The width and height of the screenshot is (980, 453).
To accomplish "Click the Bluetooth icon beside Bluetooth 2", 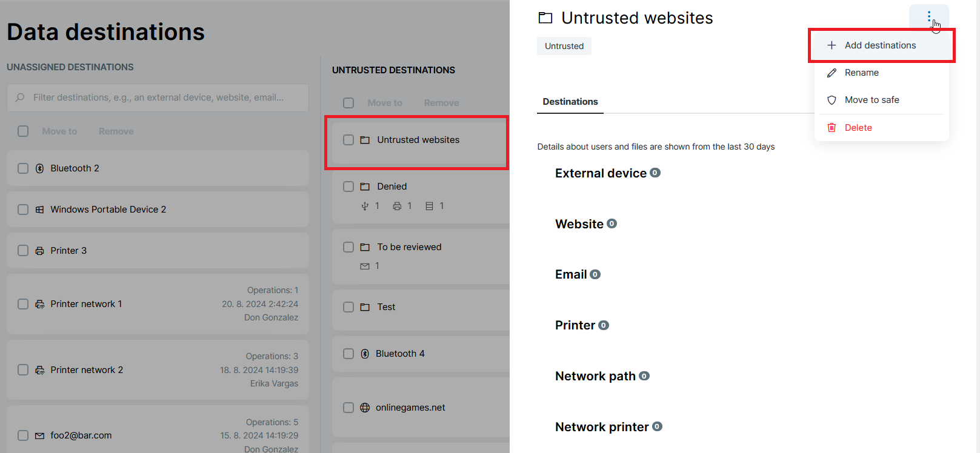I will 39,168.
